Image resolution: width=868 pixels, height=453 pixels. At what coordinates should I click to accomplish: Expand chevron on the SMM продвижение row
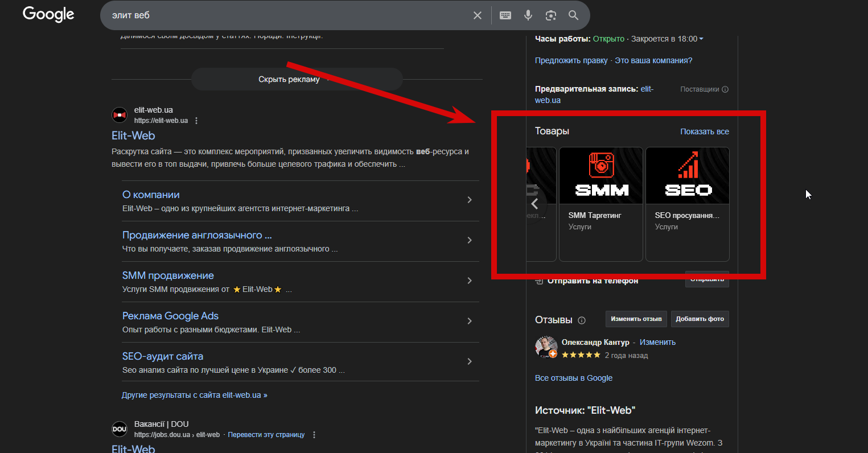(470, 281)
